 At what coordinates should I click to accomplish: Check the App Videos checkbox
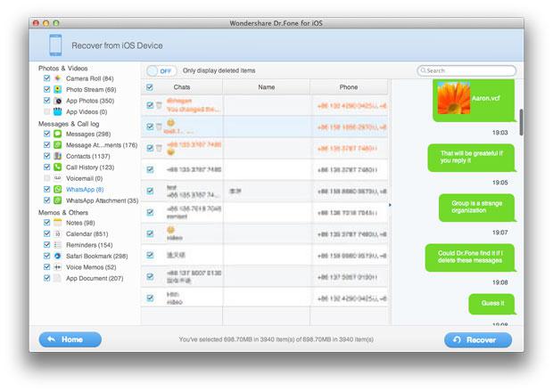coord(46,111)
